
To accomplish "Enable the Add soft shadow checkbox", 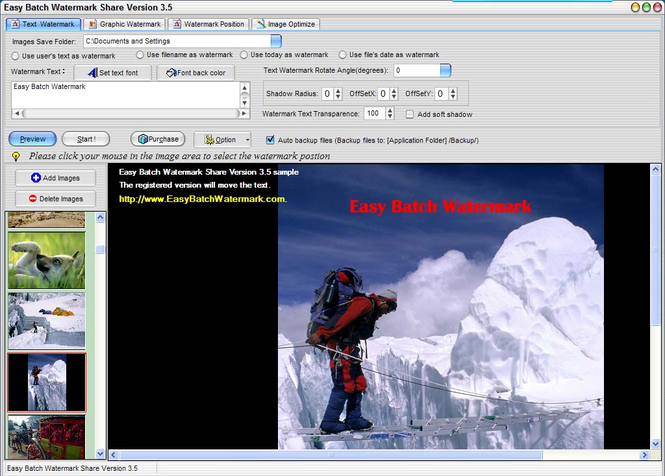I will point(410,115).
